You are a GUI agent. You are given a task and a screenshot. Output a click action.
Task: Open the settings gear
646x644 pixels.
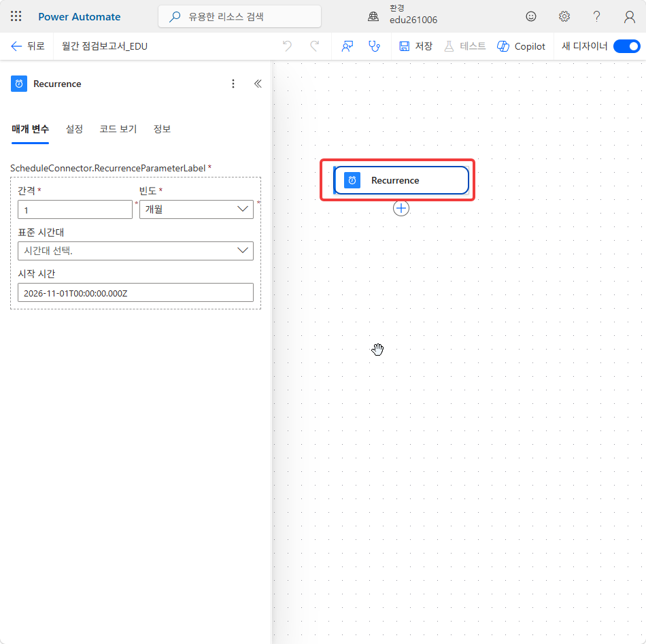[564, 16]
